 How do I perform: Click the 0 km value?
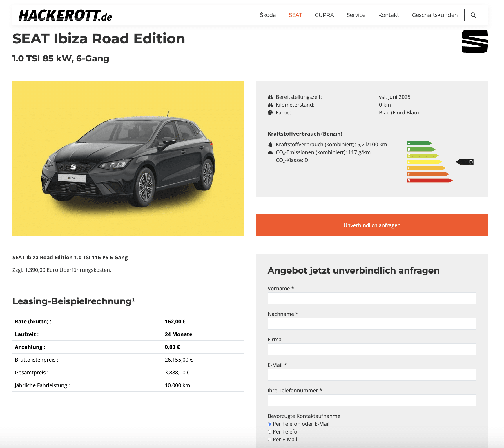tap(385, 105)
